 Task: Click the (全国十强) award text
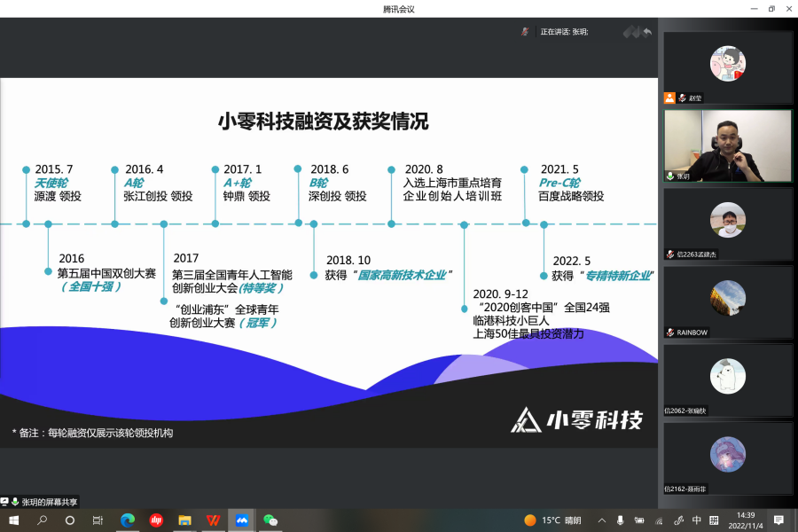pyautogui.click(x=90, y=287)
